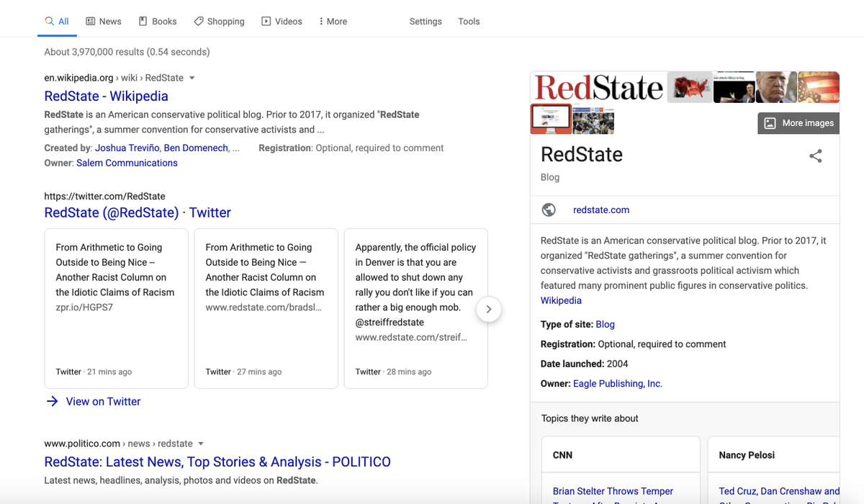Click the RedState knowledge panel title

click(x=582, y=154)
